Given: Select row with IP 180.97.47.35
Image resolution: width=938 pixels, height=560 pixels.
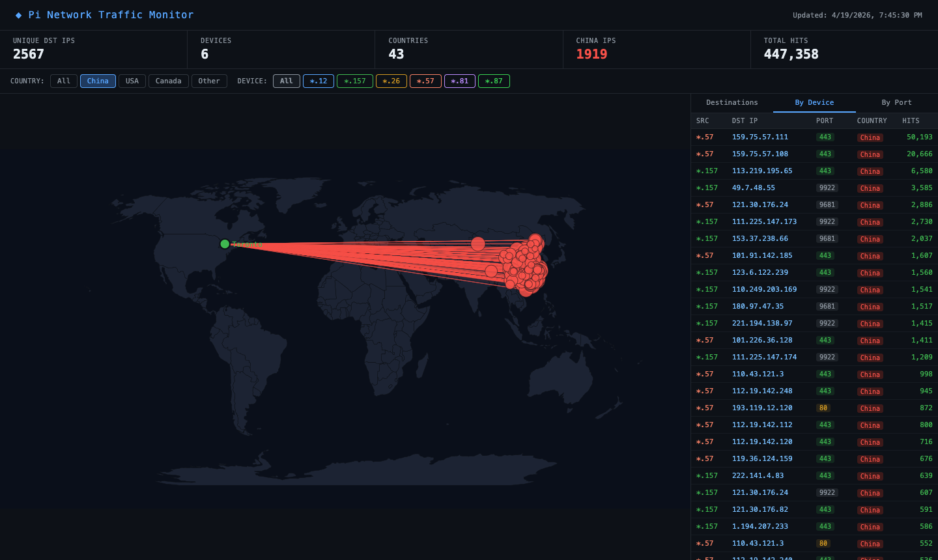Looking at the screenshot, I should pos(814,307).
